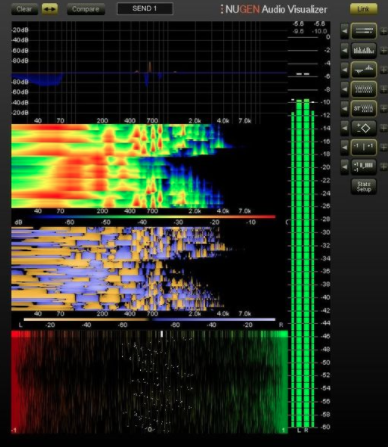Toggle the yellow Link button

click(363, 9)
